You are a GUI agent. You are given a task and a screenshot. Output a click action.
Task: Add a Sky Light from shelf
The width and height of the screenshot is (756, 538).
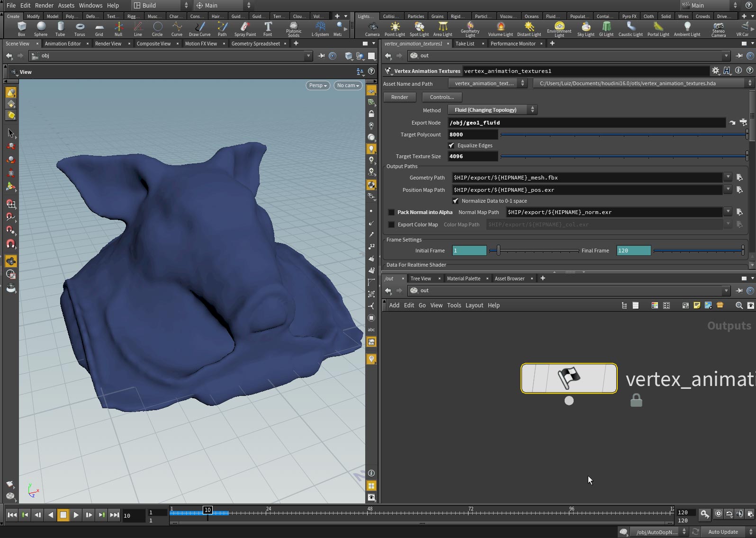(585, 29)
